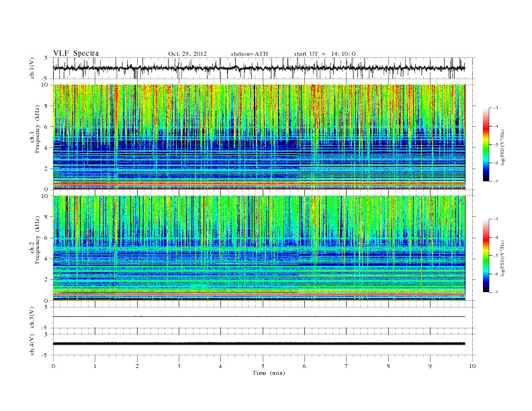Click the '9' tick label on time axis

tap(430, 366)
